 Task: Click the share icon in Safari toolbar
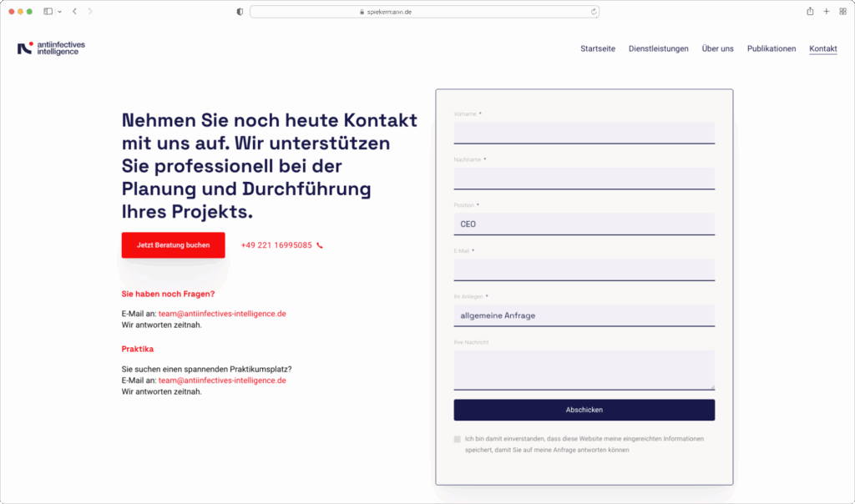click(x=809, y=11)
